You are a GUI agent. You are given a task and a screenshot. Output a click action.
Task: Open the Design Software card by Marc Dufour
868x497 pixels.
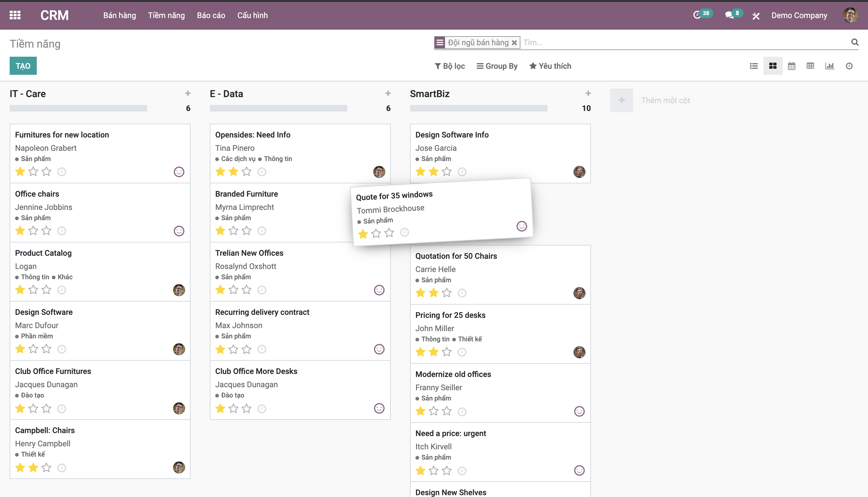pyautogui.click(x=100, y=331)
